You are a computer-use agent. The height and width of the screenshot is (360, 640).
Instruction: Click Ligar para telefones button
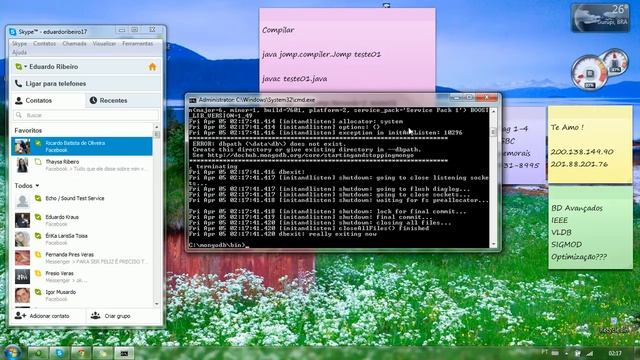click(x=86, y=84)
